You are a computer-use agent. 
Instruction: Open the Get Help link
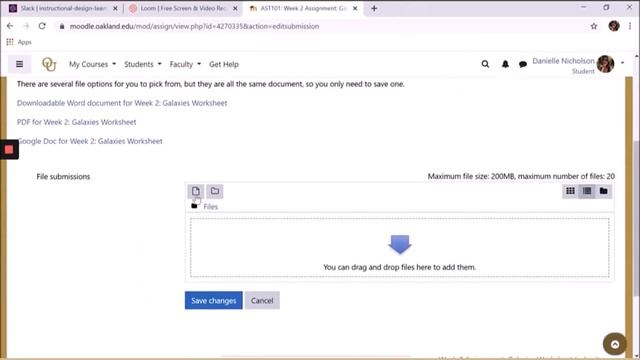[224, 64]
